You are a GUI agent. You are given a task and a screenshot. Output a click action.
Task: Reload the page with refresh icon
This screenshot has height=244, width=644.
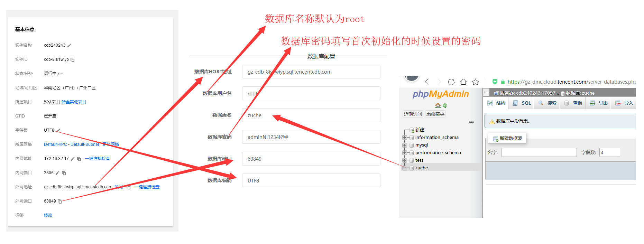click(x=451, y=82)
